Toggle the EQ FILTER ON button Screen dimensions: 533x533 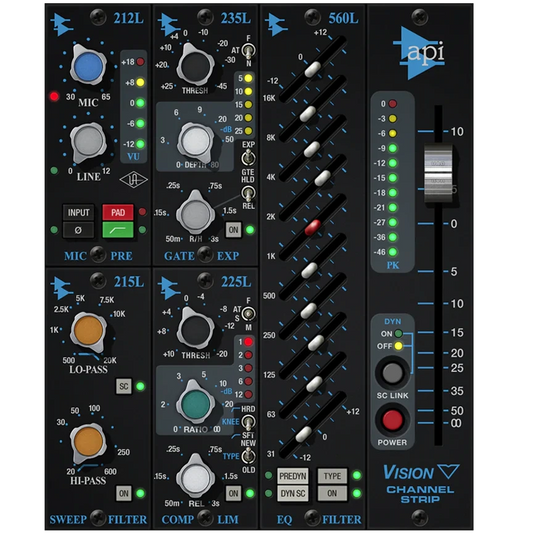tap(332, 494)
